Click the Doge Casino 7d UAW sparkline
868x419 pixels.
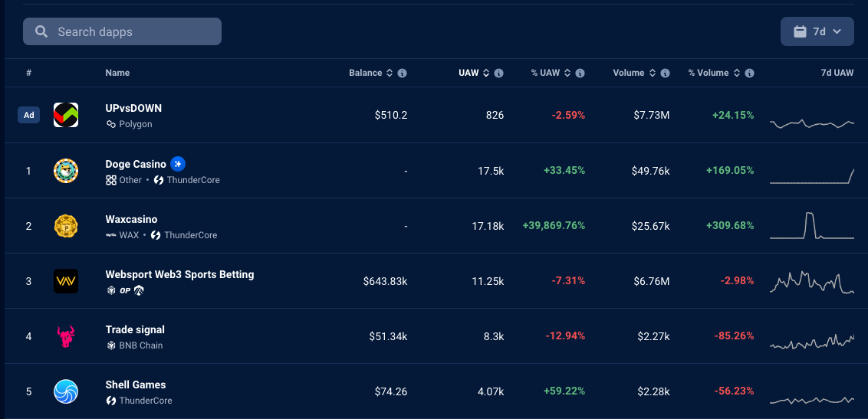pyautogui.click(x=811, y=175)
